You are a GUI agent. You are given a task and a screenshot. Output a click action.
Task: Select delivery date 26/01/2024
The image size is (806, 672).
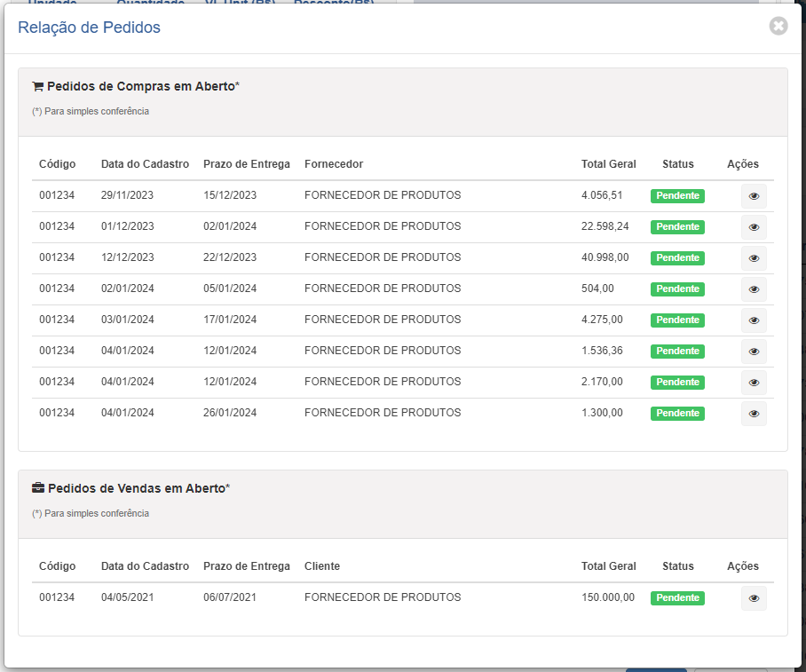230,413
